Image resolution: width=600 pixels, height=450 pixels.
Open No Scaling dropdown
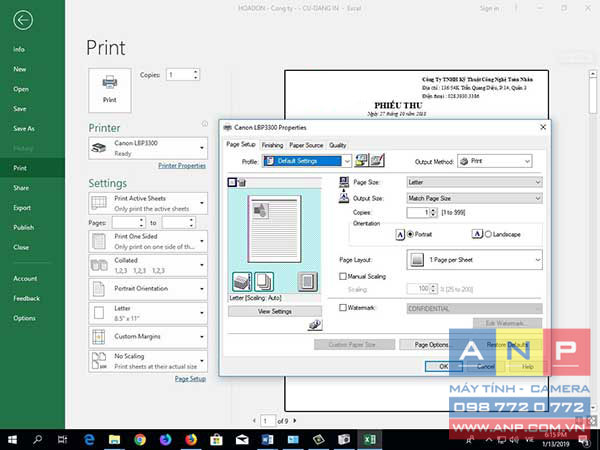click(x=148, y=361)
